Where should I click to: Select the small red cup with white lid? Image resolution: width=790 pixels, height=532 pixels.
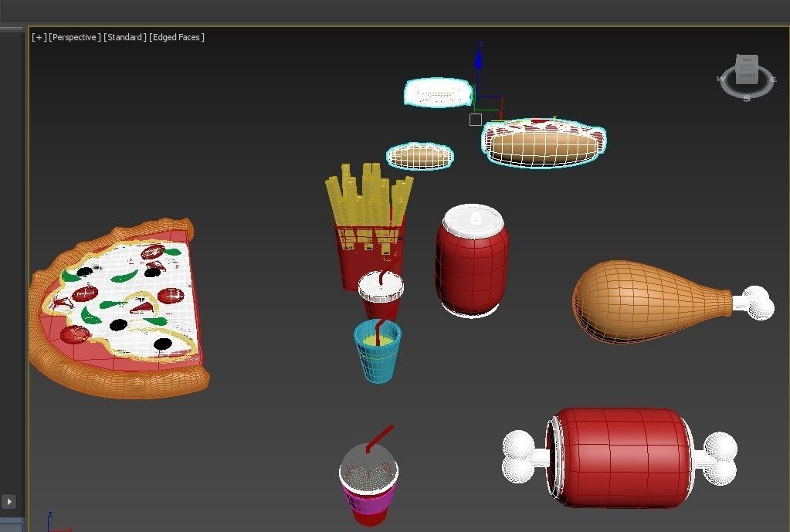pos(381,295)
